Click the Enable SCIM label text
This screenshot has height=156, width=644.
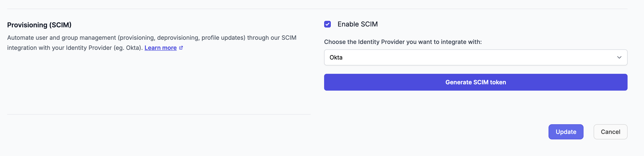coord(358,24)
